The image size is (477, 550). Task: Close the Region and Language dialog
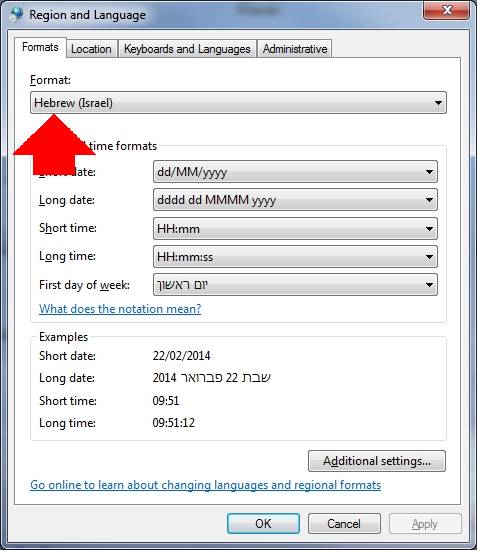point(446,10)
